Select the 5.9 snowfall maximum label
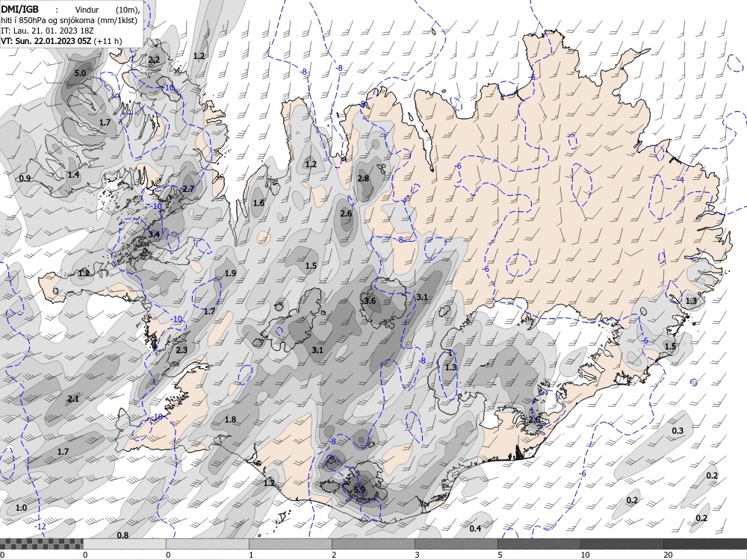 click(x=360, y=490)
